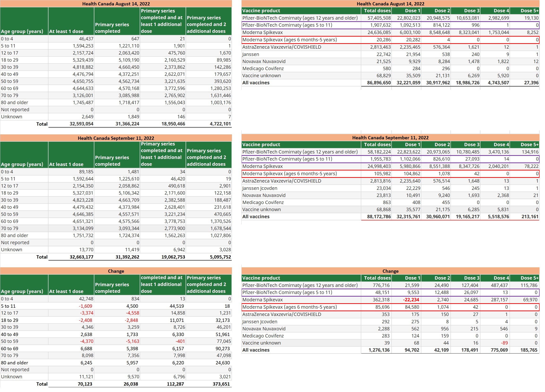The width and height of the screenshot is (545, 392).
Task: Click the red Moderna Dose 1 change -22,234
Action: (x=406, y=300)
